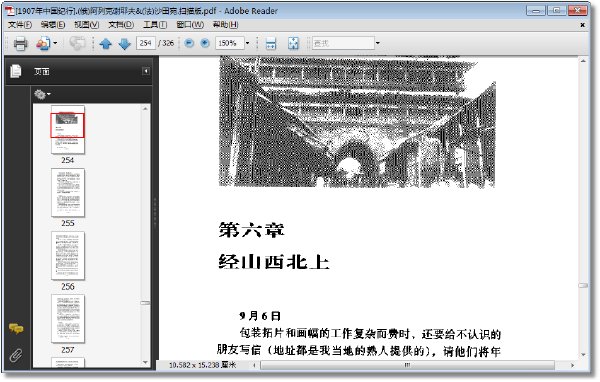The image size is (600, 382).
Task: Open the attachments paperclip panel
Action: coord(16,356)
